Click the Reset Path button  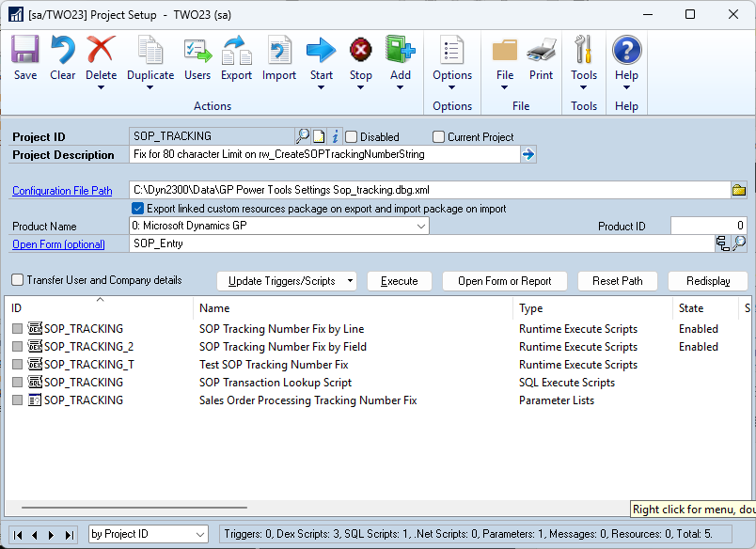[617, 281]
